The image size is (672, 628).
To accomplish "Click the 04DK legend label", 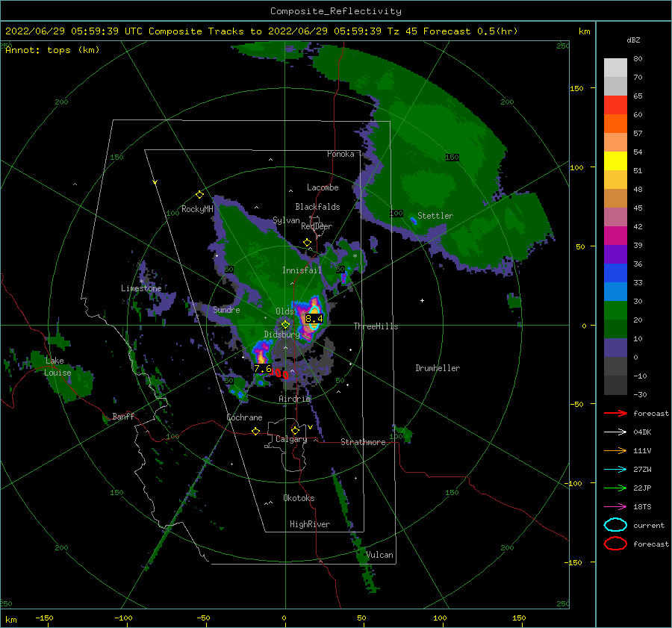I will click(x=642, y=432).
